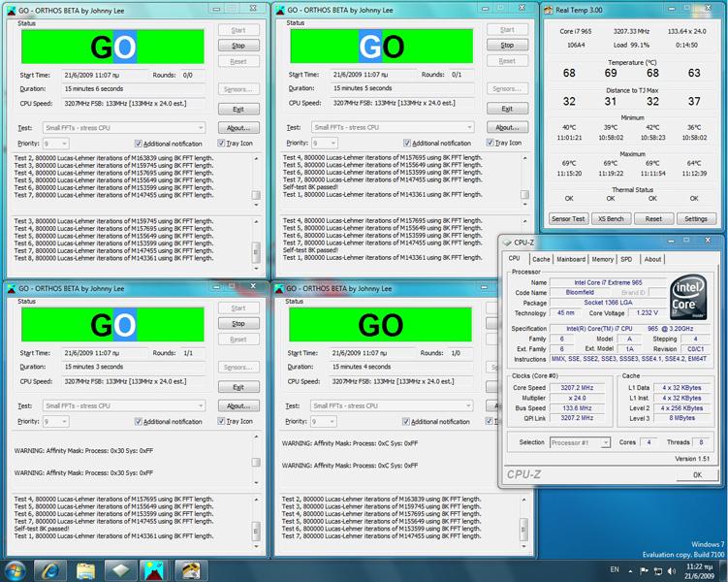Screen dimensions: 728x582
Task: Show hidden tray icons arrow
Action: pyautogui.click(x=630, y=571)
